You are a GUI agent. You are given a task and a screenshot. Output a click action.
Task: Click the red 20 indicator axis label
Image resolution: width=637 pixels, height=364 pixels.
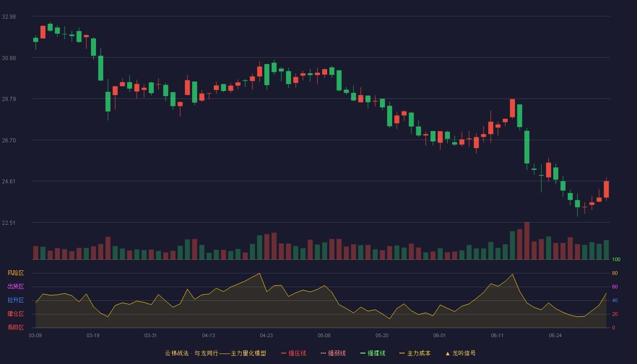click(615, 314)
